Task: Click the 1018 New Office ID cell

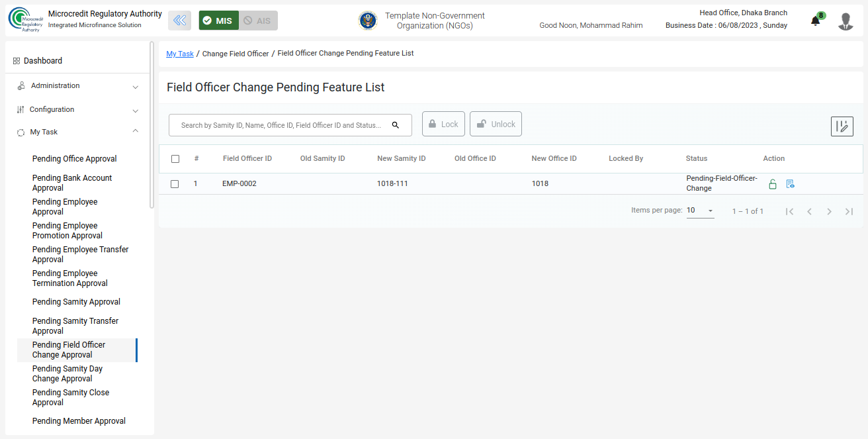Action: click(540, 184)
